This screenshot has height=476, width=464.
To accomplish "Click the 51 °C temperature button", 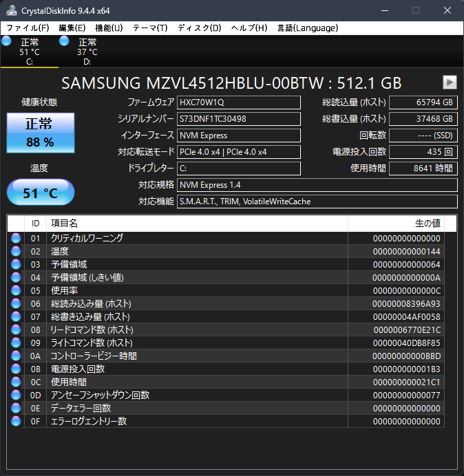I will [x=39, y=193].
